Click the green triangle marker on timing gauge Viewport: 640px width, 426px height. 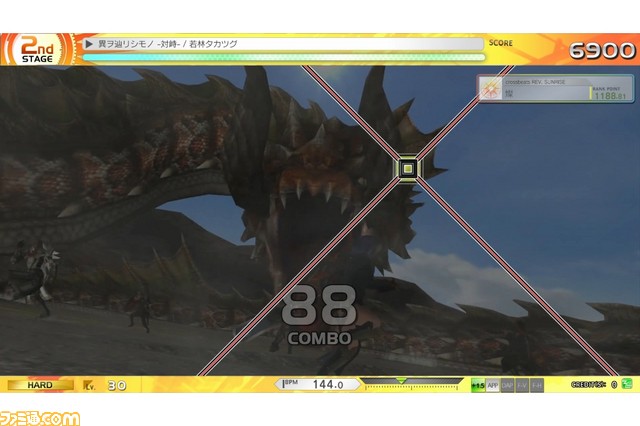(x=402, y=381)
